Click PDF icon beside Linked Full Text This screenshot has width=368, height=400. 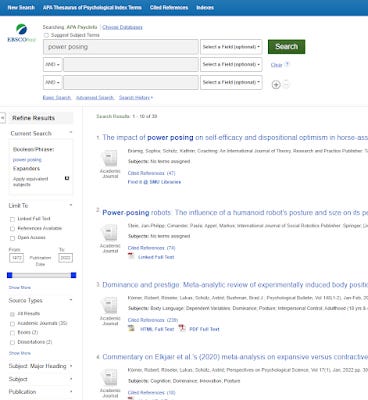pos(131,256)
